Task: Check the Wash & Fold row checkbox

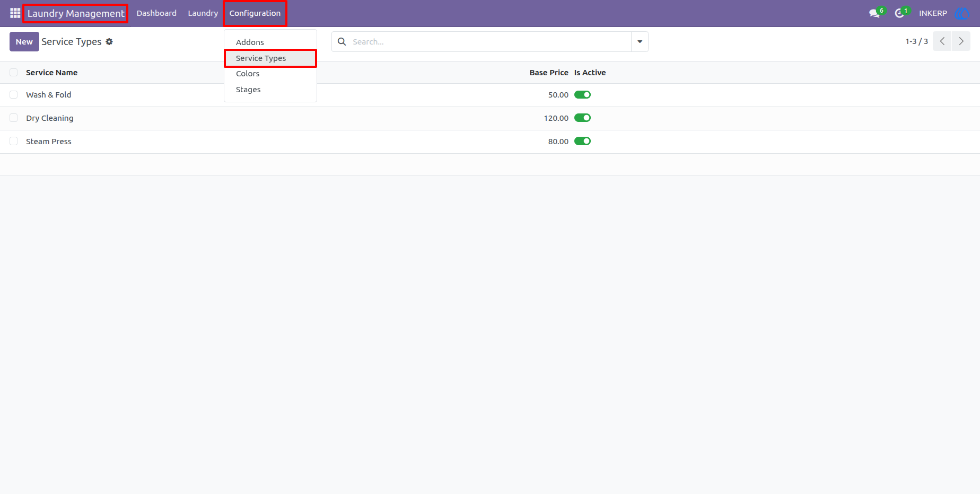Action: tap(14, 95)
